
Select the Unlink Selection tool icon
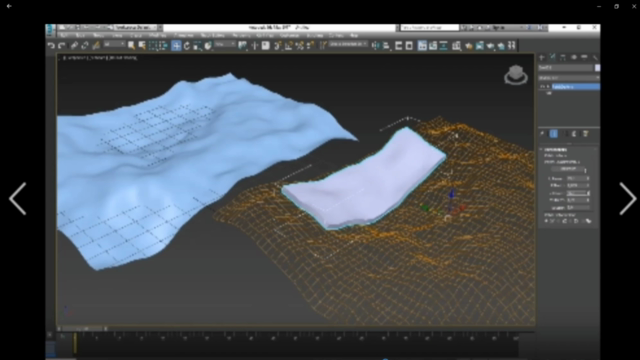click(85, 45)
